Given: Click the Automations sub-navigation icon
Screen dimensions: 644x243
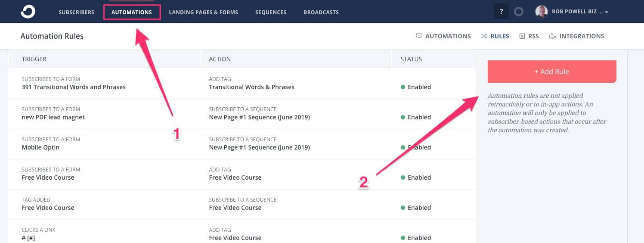Looking at the screenshot, I should [419, 36].
